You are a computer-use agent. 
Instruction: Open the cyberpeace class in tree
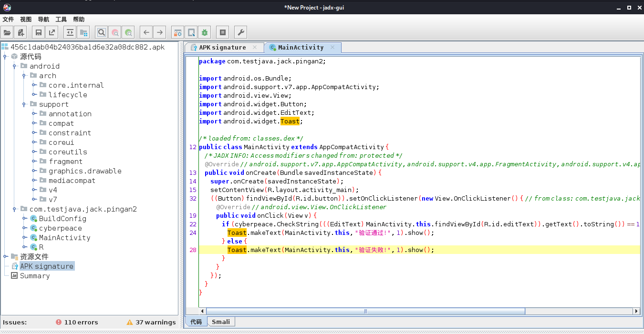(x=60, y=228)
